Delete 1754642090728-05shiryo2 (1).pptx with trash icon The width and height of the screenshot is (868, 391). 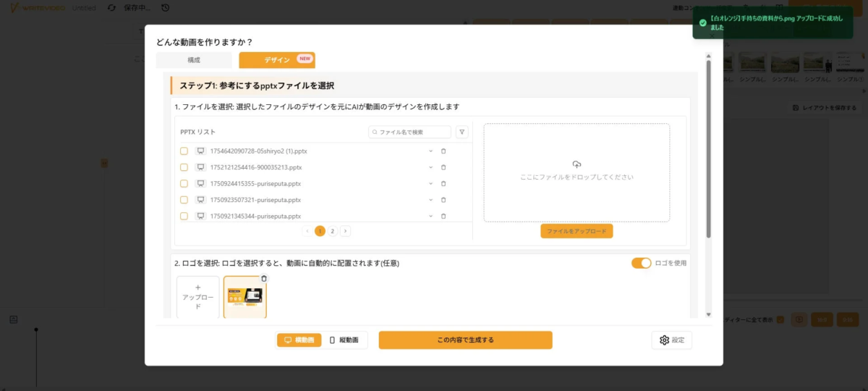coord(443,151)
